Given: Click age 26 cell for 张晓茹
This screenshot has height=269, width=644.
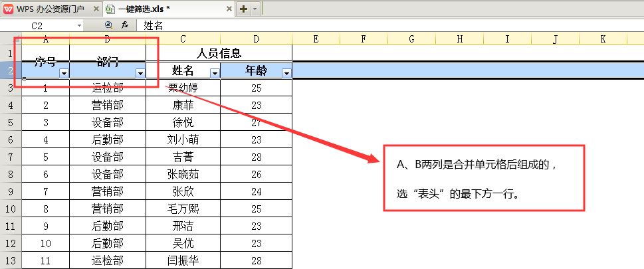Looking at the screenshot, I should [257, 174].
